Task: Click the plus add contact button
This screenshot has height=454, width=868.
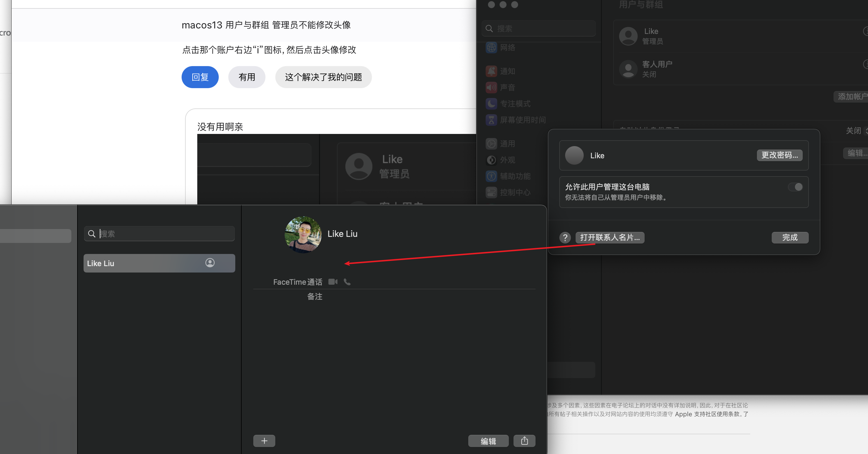Action: (264, 441)
